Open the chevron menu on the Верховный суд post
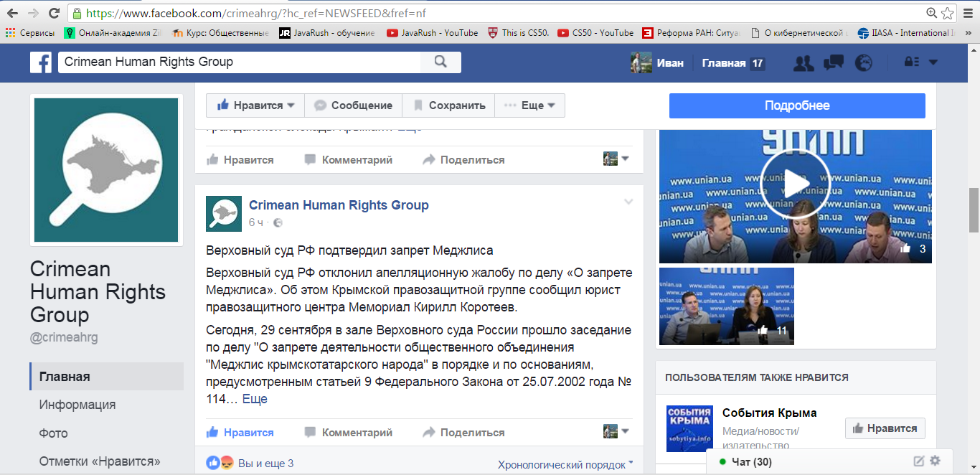 click(628, 202)
